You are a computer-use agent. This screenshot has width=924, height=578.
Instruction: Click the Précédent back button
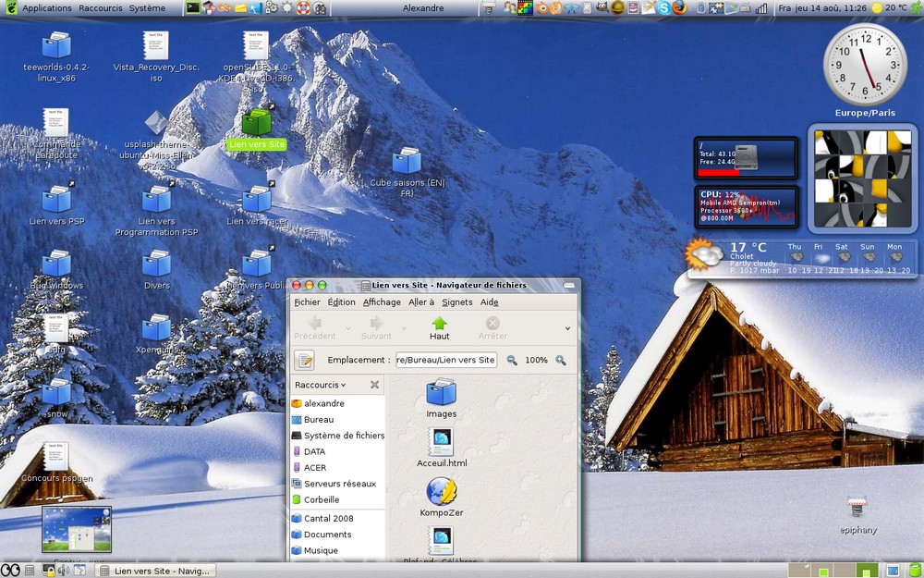pos(315,328)
